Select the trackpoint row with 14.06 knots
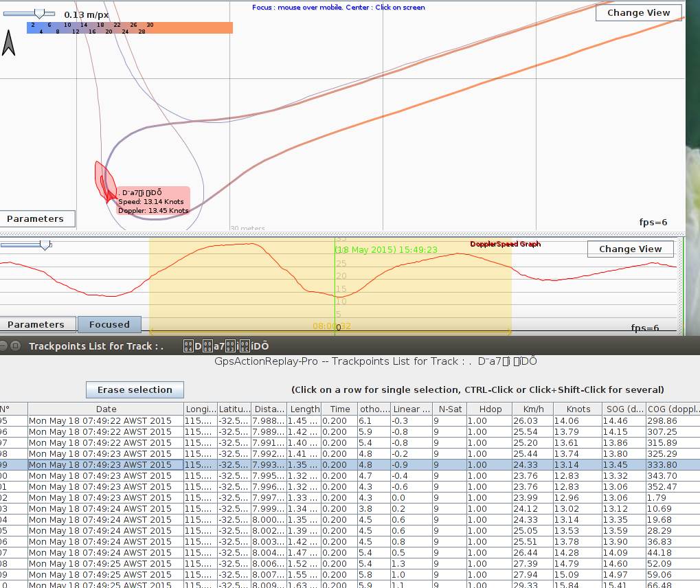The image size is (700, 588). click(343, 421)
